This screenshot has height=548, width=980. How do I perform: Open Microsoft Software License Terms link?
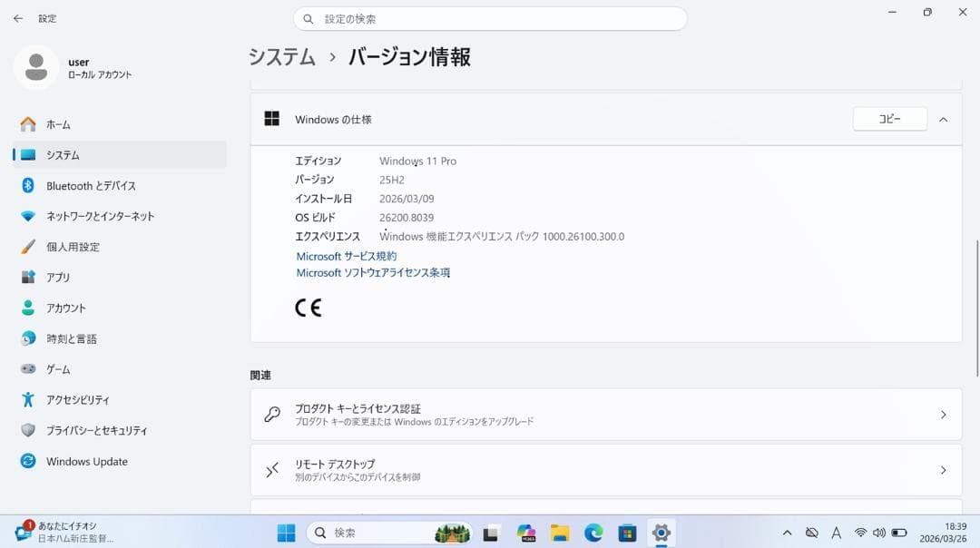(373, 272)
